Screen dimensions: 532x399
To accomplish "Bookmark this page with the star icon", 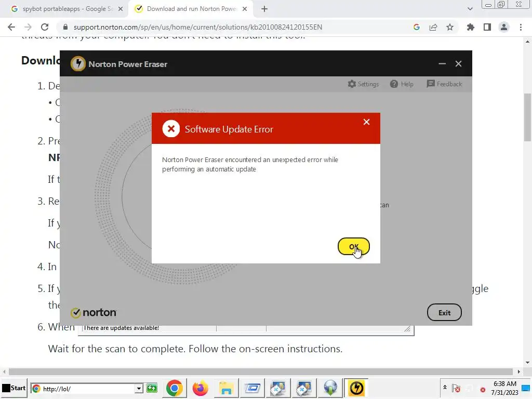I will 450,27.
